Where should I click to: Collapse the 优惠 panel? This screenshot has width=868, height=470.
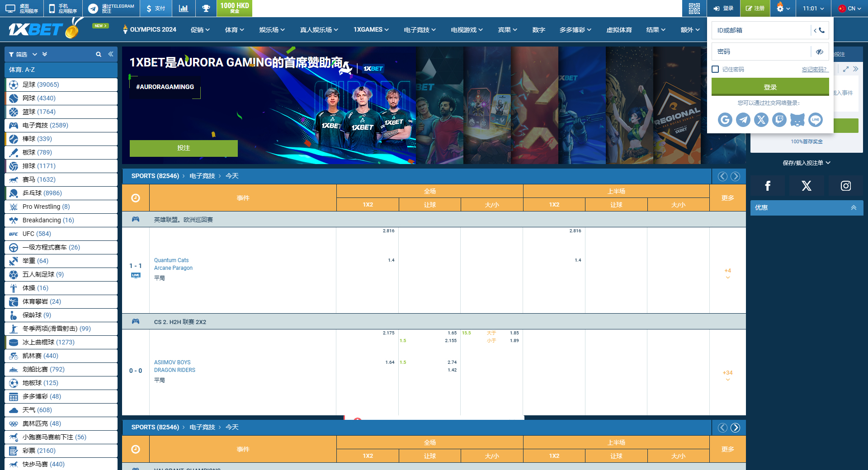pyautogui.click(x=854, y=208)
